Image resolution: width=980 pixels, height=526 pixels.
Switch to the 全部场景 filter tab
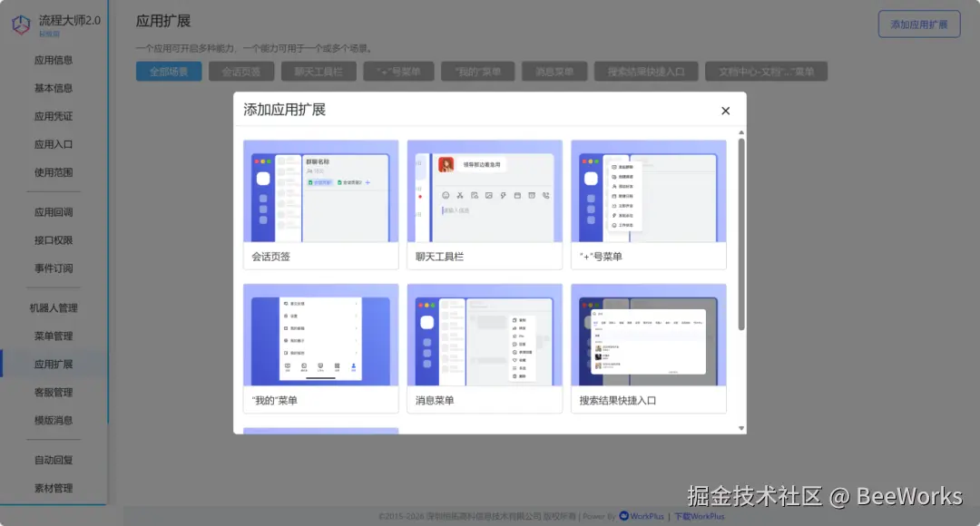tap(168, 70)
